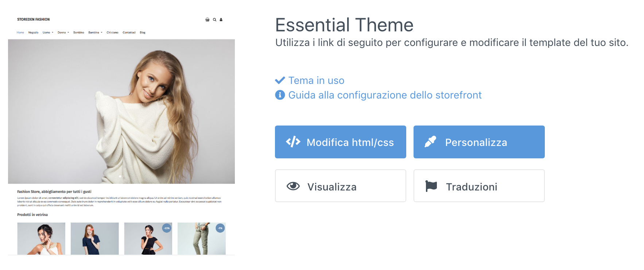Select the Personalizza button
This screenshot has height=270, width=644.
pyautogui.click(x=479, y=142)
